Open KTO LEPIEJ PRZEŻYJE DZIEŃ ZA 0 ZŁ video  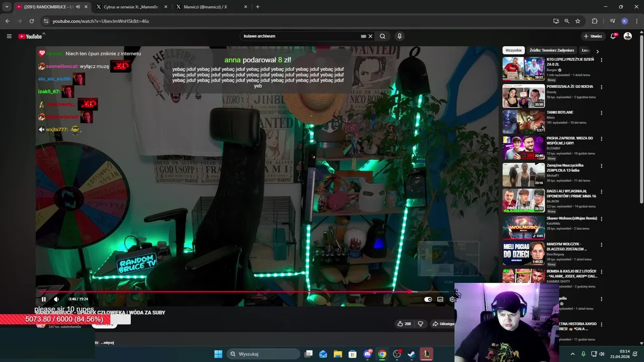pos(523,68)
